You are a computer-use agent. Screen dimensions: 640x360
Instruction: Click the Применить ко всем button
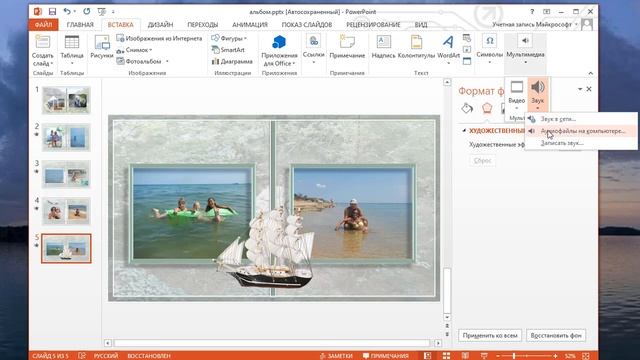click(490, 336)
